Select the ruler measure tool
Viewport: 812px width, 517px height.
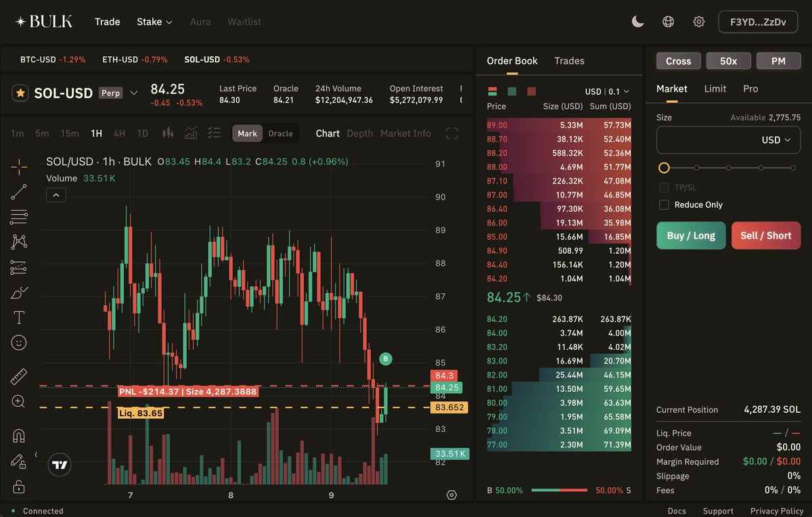19,377
